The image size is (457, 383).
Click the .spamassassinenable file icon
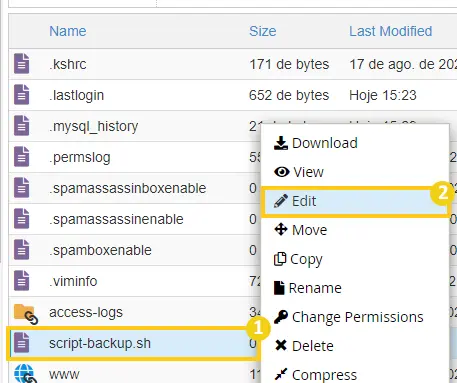pyautogui.click(x=22, y=218)
